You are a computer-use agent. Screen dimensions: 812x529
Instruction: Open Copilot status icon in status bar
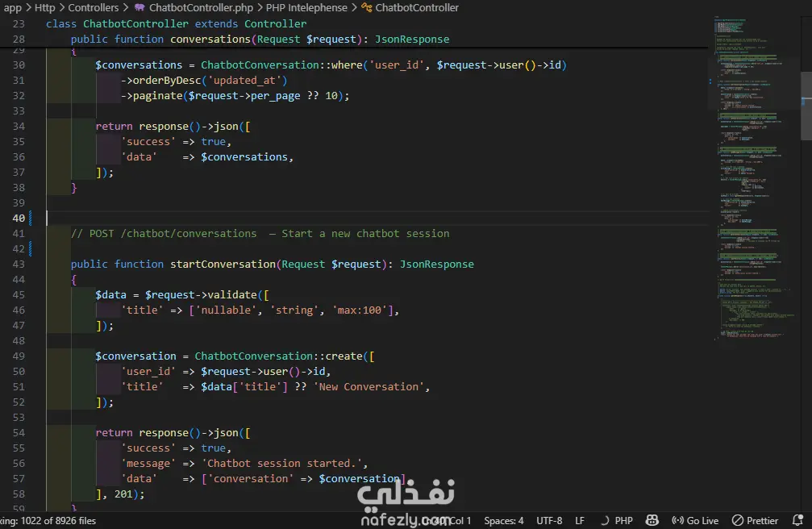652,520
